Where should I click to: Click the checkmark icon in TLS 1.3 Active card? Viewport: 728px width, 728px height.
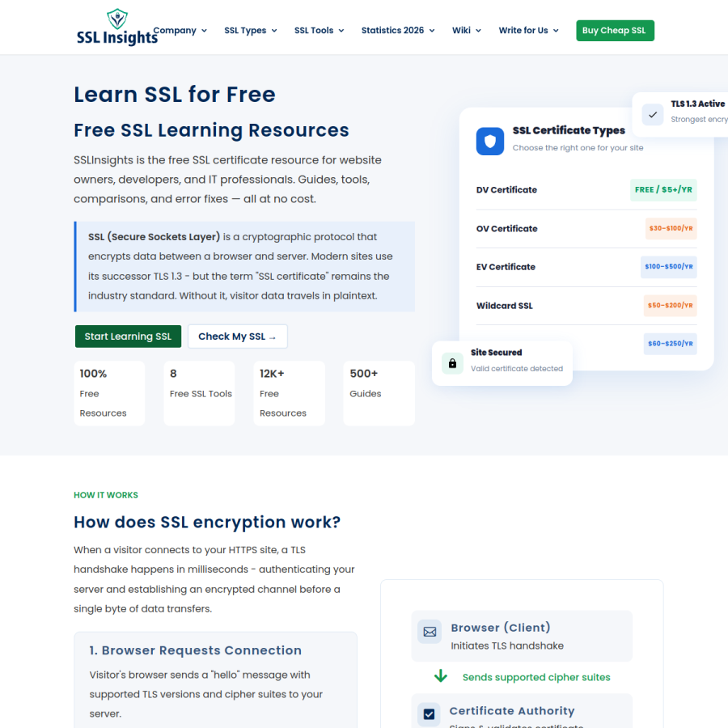point(653,114)
